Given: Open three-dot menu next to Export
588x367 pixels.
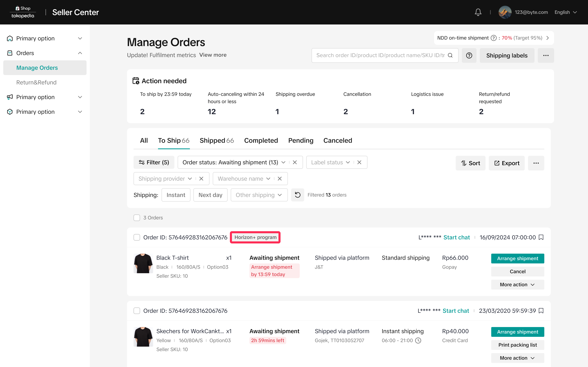Looking at the screenshot, I should click(x=536, y=163).
